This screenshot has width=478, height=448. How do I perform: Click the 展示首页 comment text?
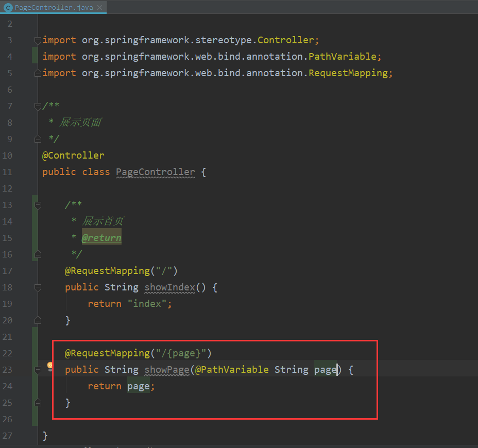[103, 221]
